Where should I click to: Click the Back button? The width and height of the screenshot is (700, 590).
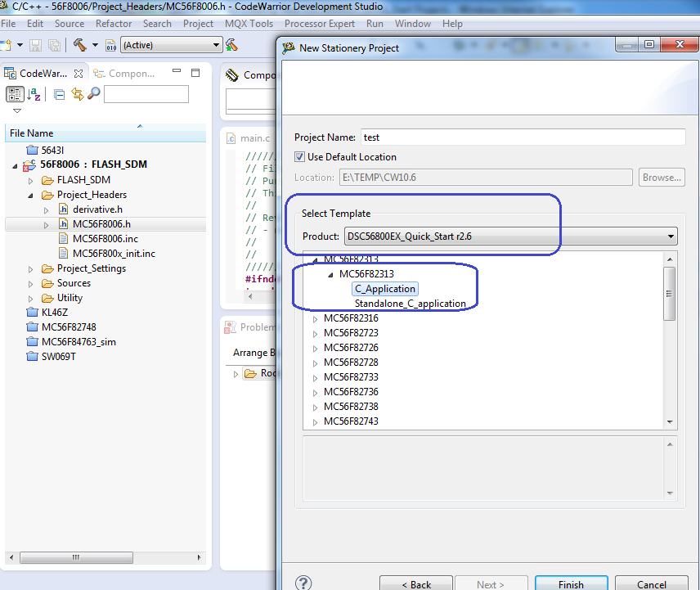[416, 584]
